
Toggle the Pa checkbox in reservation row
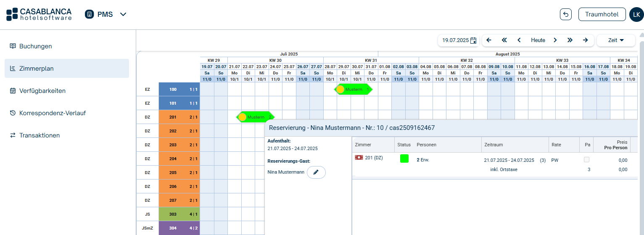pos(586,160)
